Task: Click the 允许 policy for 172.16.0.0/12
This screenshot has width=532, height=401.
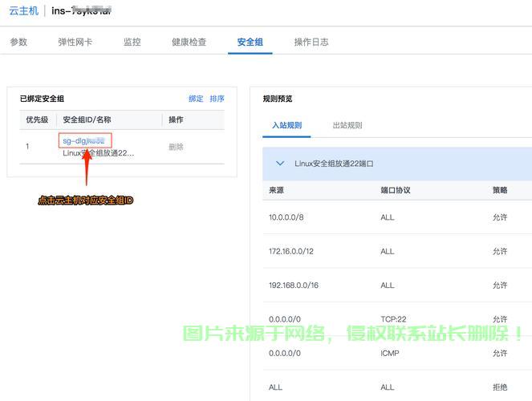Action: (500, 251)
